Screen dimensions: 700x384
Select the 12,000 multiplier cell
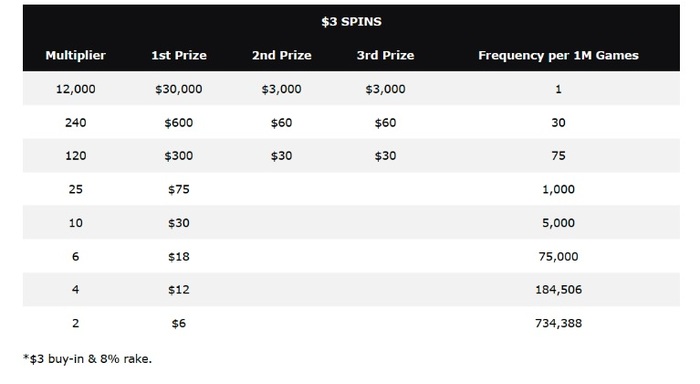pyautogui.click(x=75, y=89)
